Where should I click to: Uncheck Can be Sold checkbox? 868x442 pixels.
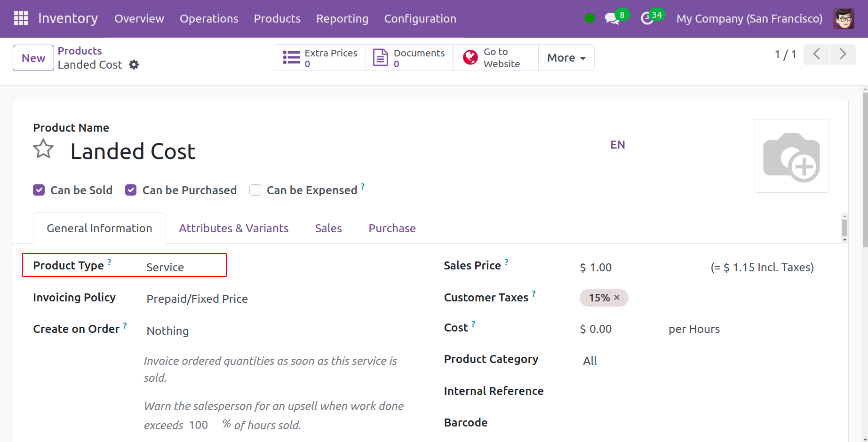(39, 190)
